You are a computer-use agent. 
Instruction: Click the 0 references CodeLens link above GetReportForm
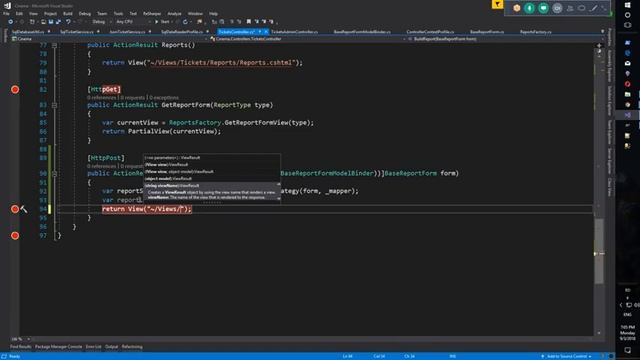101,98
